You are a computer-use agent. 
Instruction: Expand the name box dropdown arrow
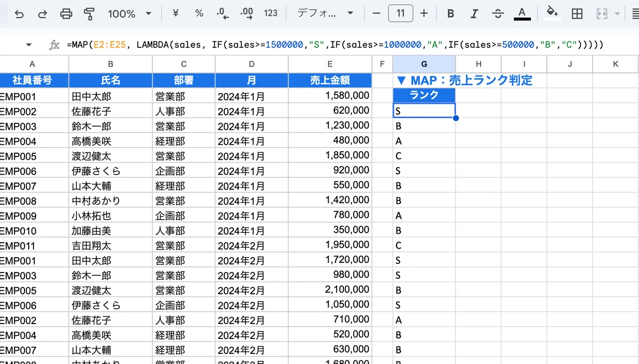pyautogui.click(x=29, y=45)
